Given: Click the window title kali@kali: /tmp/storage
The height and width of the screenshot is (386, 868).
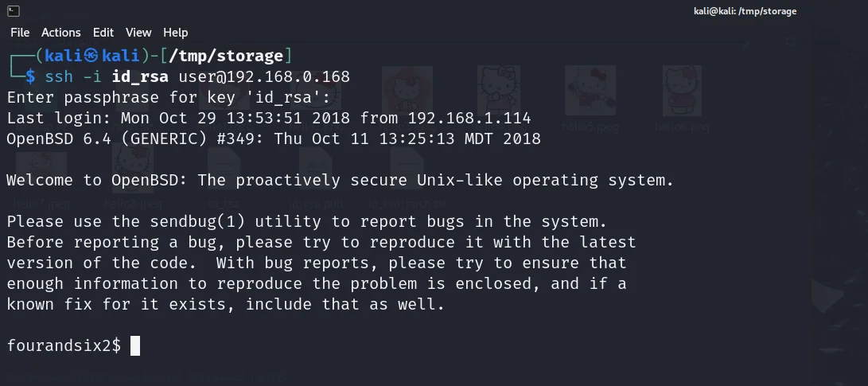Looking at the screenshot, I should coord(744,12).
